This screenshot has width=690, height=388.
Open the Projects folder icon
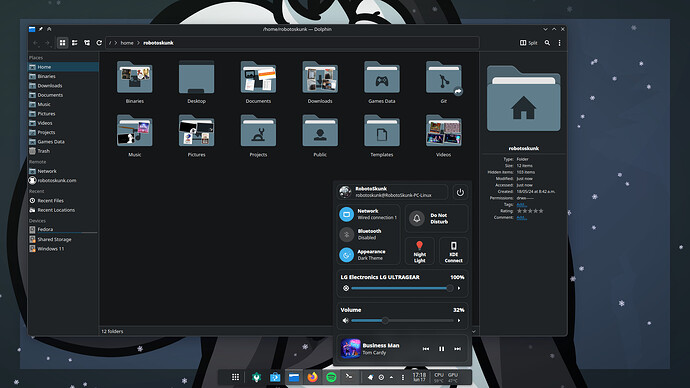258,131
